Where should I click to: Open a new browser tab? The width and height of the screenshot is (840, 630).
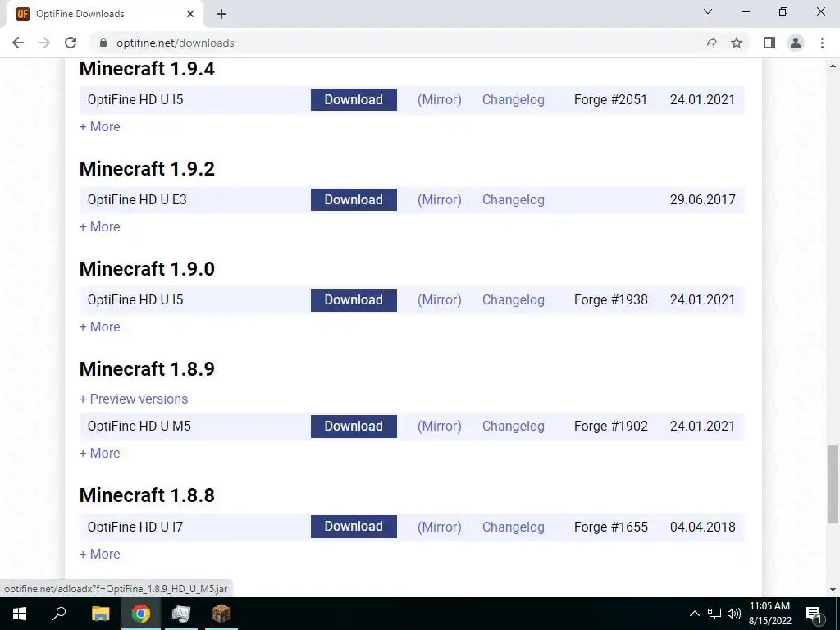(221, 14)
